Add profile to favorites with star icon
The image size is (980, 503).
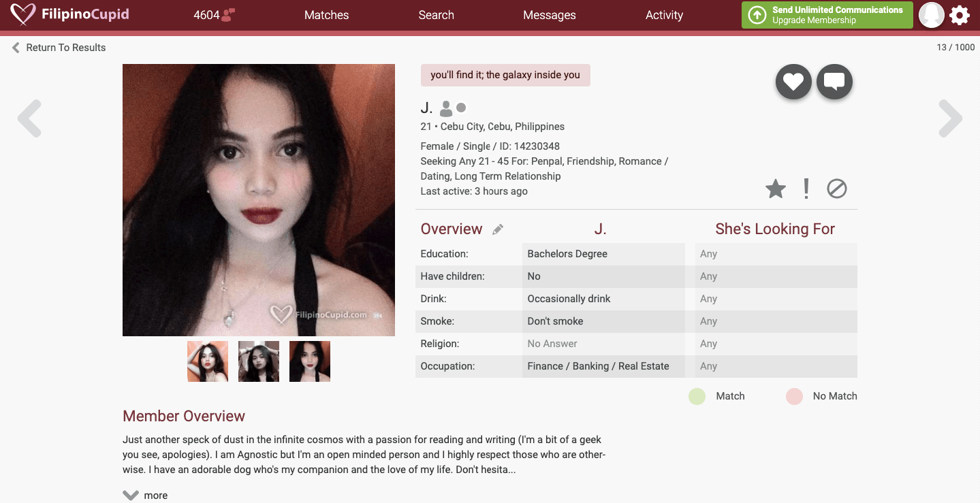(776, 189)
